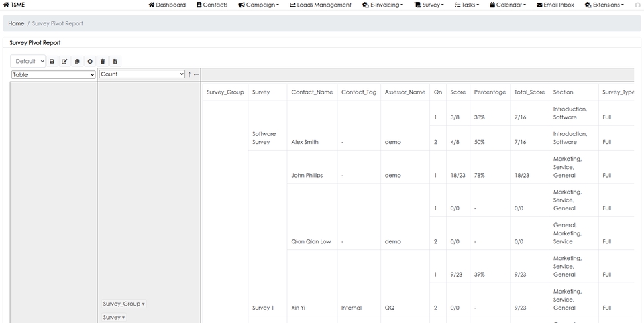Screen dimensions: 644x323
Task: Click the Contact_Tag column header
Action: point(359,92)
